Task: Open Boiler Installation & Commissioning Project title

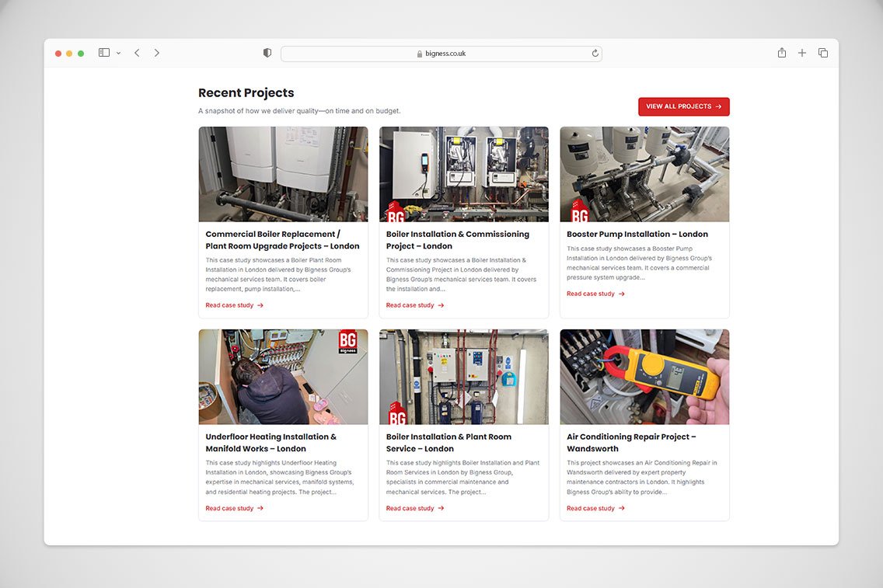Action: pyautogui.click(x=457, y=240)
